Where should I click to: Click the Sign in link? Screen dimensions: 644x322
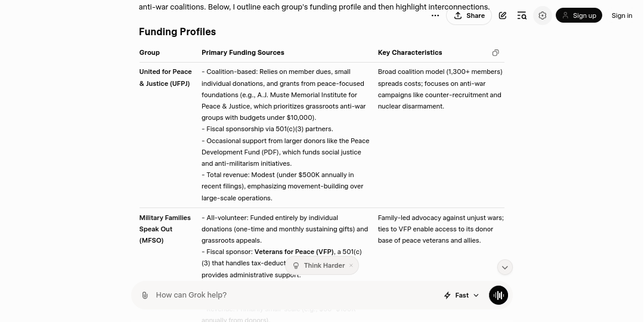[x=621, y=16]
